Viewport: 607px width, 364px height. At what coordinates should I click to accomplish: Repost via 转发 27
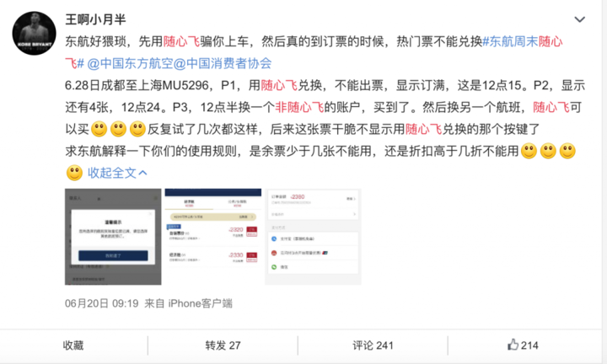pyautogui.click(x=223, y=345)
